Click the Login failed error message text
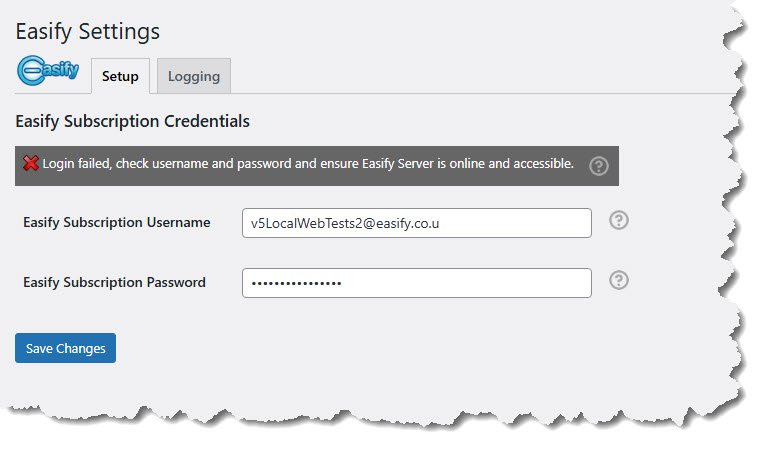Image resolution: width=764 pixels, height=450 pixels. pos(308,164)
